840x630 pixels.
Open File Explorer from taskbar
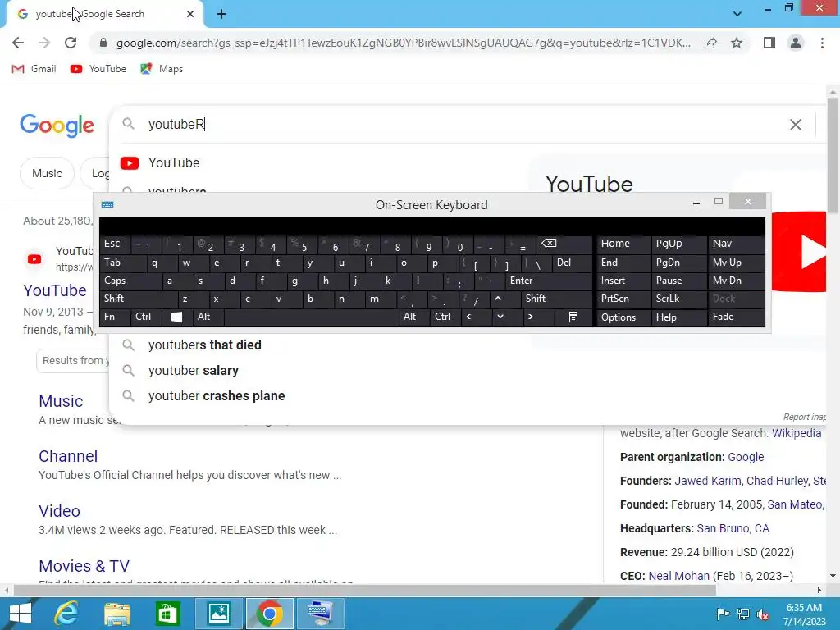coord(116,614)
